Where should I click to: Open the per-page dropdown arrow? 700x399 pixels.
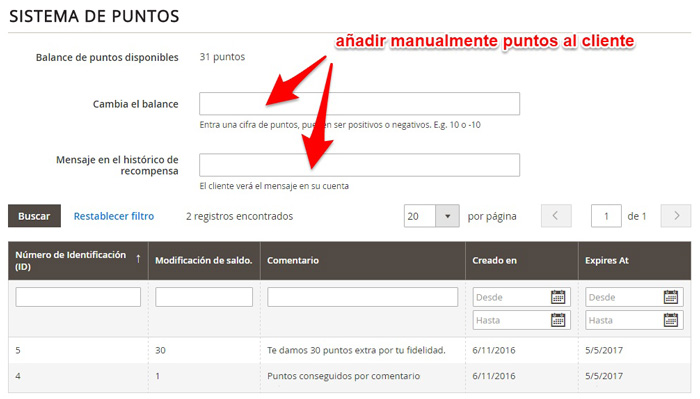447,216
